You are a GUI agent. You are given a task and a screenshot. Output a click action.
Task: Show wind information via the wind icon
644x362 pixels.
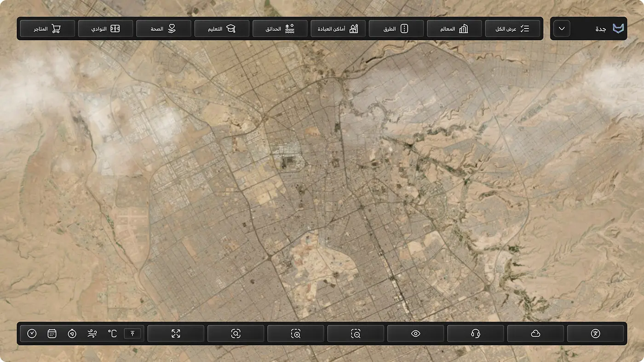click(x=92, y=334)
